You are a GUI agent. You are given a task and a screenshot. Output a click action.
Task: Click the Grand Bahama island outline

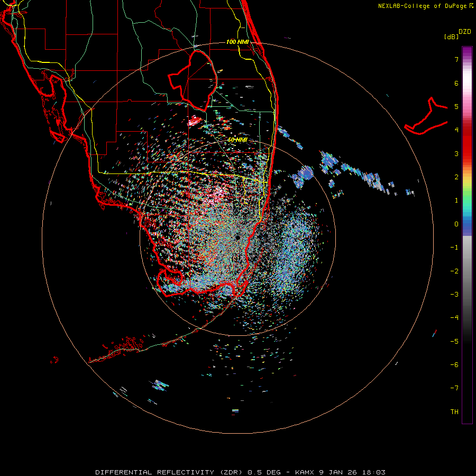(426, 116)
